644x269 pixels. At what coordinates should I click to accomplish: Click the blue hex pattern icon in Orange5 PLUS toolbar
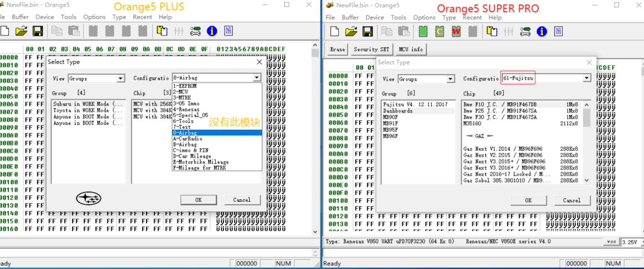[229, 31]
